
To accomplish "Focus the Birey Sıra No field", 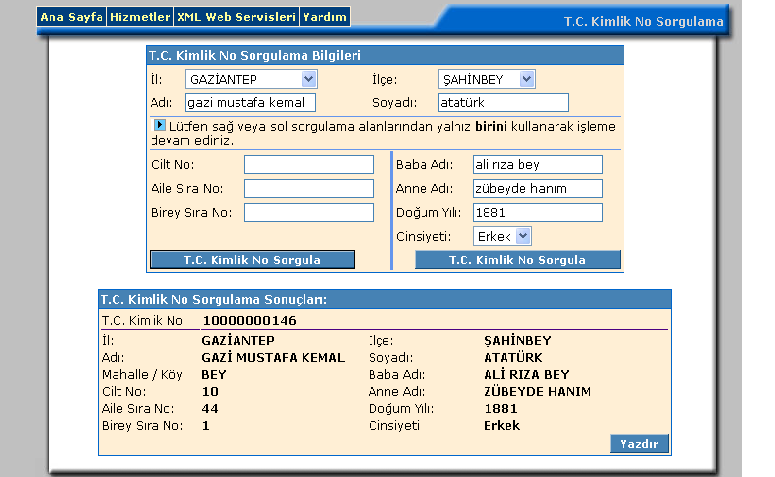I will 308,212.
